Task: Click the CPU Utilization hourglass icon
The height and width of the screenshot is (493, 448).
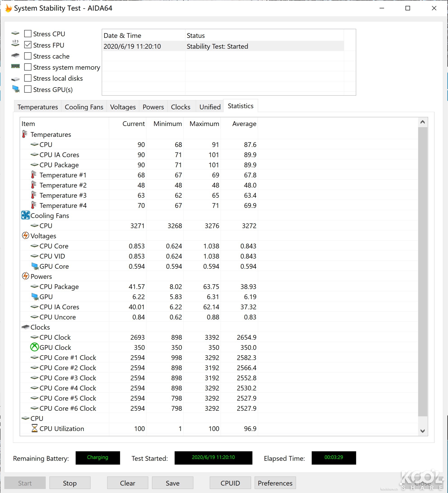Action: point(34,428)
